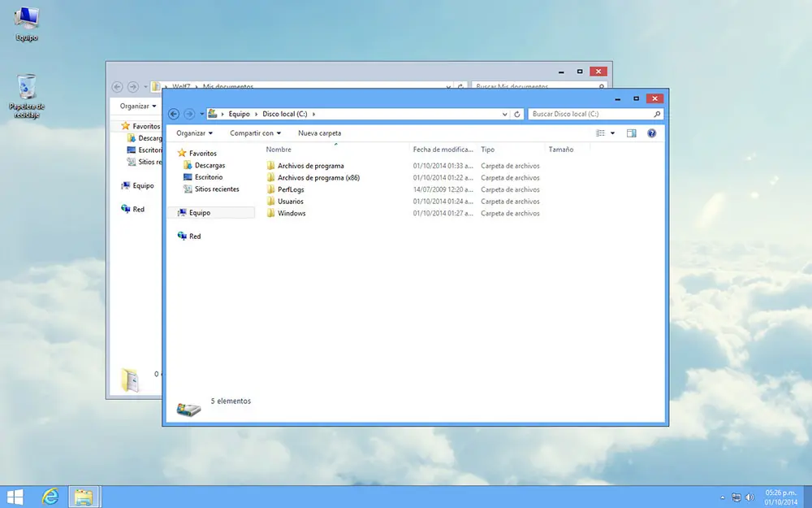Toggle the preview pane icon
The height and width of the screenshot is (508, 812).
click(631, 133)
